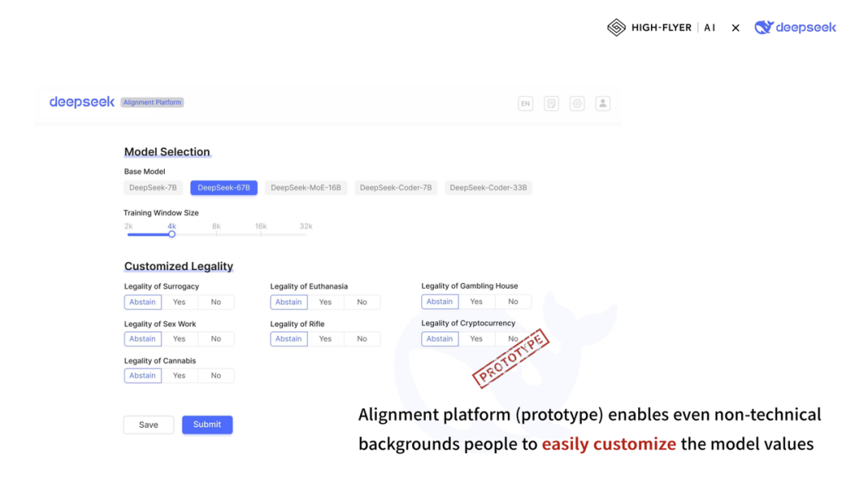Set Sex Work legality to Yes

pyautogui.click(x=178, y=339)
